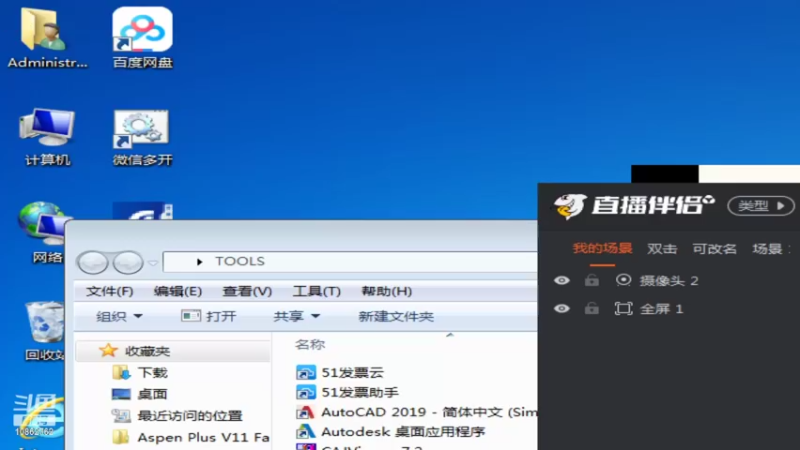Open the 共享 dropdown menu
Screen dimensions: 800x450
point(296,316)
